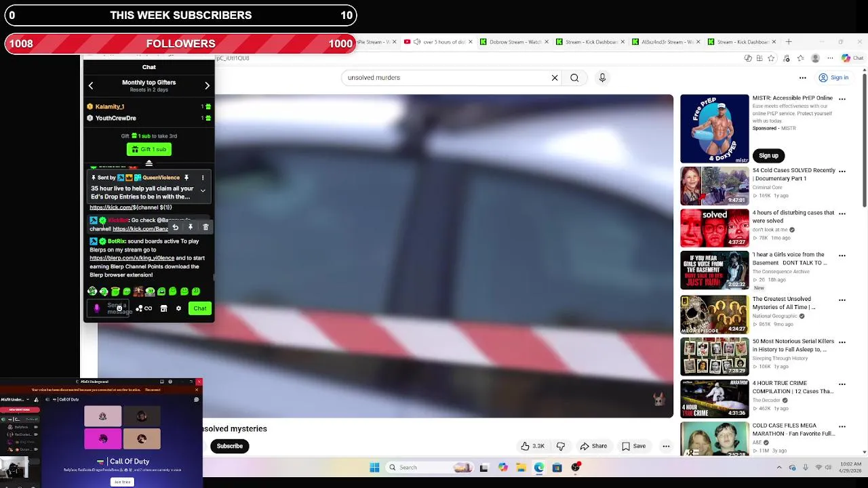Click Sign up on MISTR ad
868x488 pixels.
pos(768,155)
